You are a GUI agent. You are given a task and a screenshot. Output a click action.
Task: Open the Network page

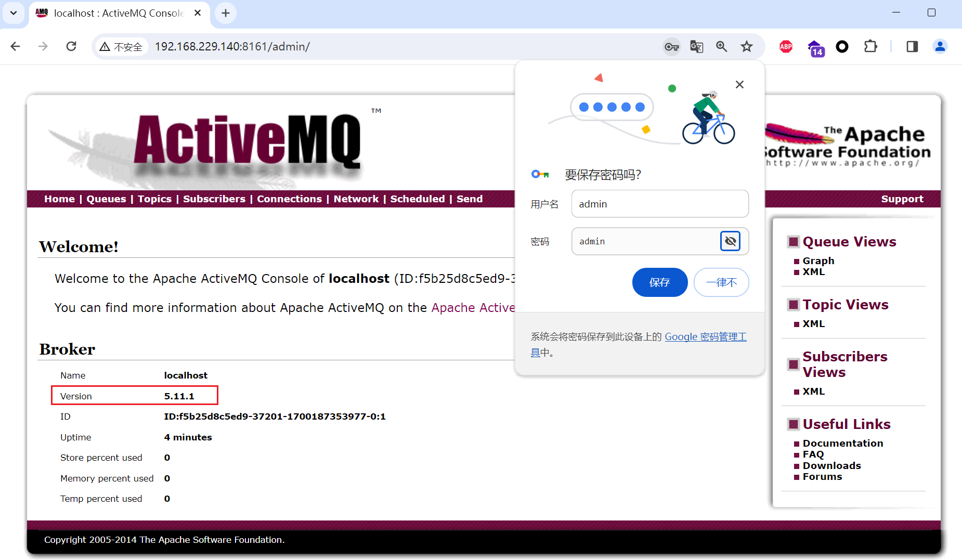pyautogui.click(x=356, y=199)
